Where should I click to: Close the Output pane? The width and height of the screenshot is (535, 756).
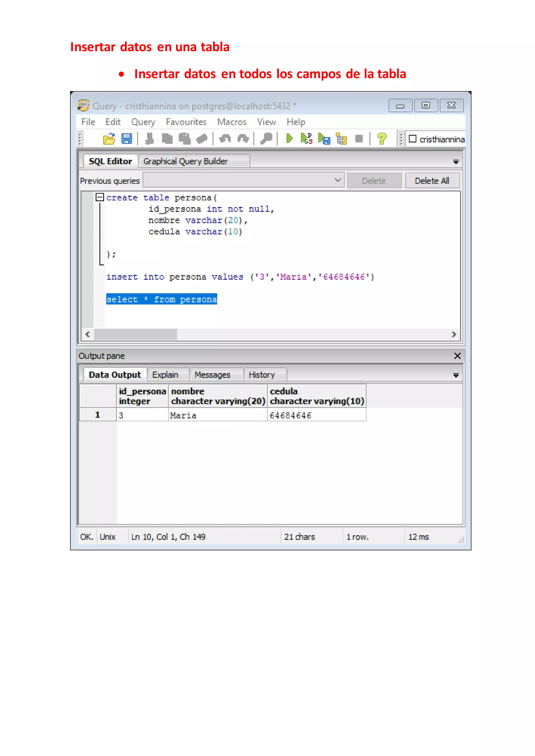tap(457, 356)
